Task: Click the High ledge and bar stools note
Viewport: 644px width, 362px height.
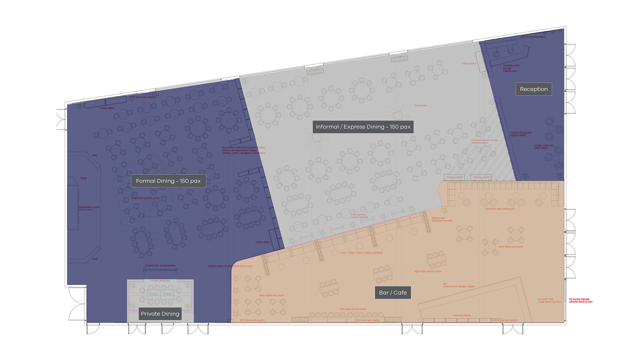Action: point(353,309)
